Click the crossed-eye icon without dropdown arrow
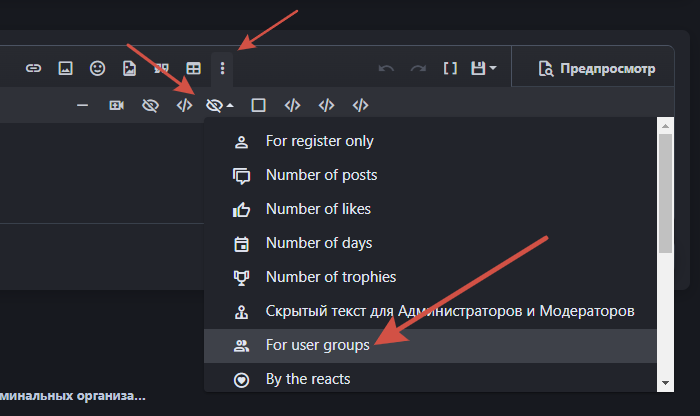 pos(150,105)
